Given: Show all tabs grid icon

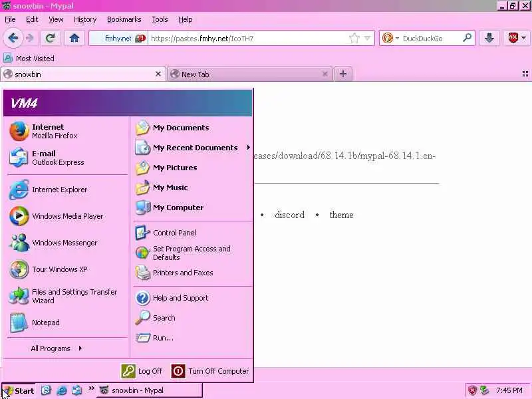Looking at the screenshot, I should click(525, 74).
